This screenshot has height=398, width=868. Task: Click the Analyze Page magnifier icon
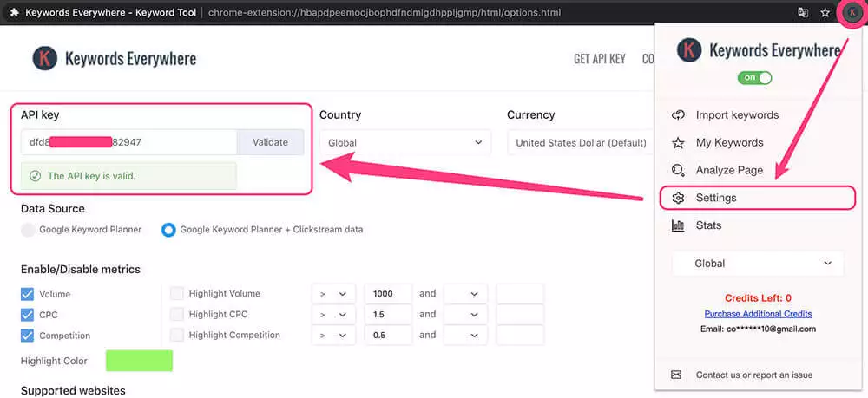(678, 170)
